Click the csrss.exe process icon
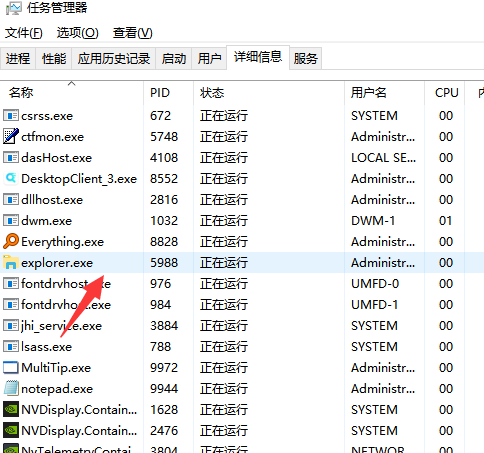The width and height of the screenshot is (484, 453). (11, 115)
